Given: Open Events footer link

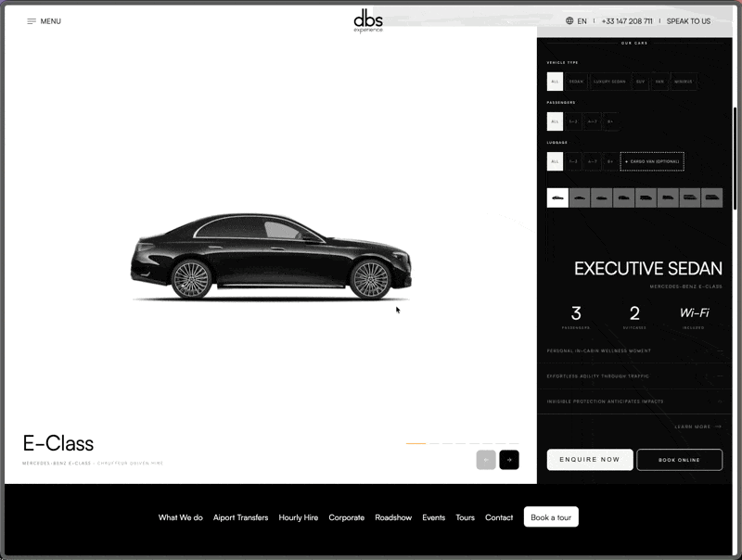Looking at the screenshot, I should click(x=433, y=517).
